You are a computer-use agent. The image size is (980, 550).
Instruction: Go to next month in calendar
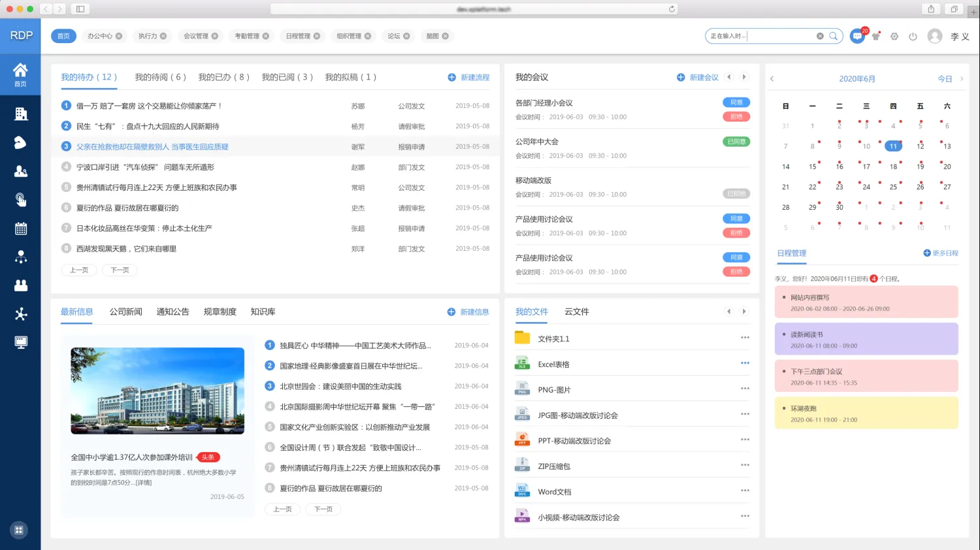[962, 79]
